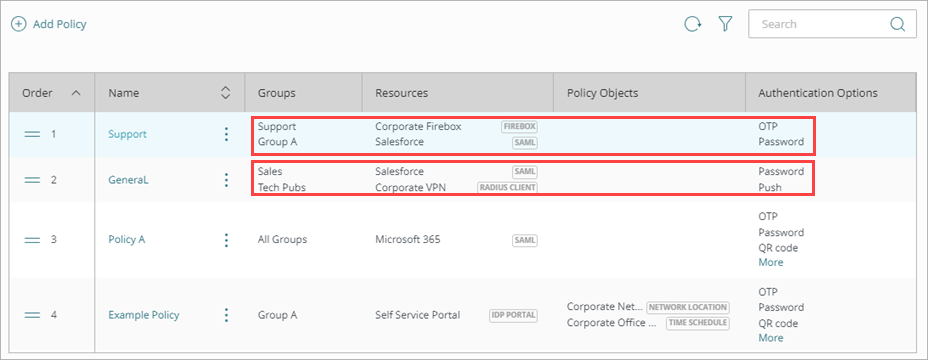Image resolution: width=928 pixels, height=360 pixels.
Task: Click the Corporate Office ... policy object
Action: 612,323
